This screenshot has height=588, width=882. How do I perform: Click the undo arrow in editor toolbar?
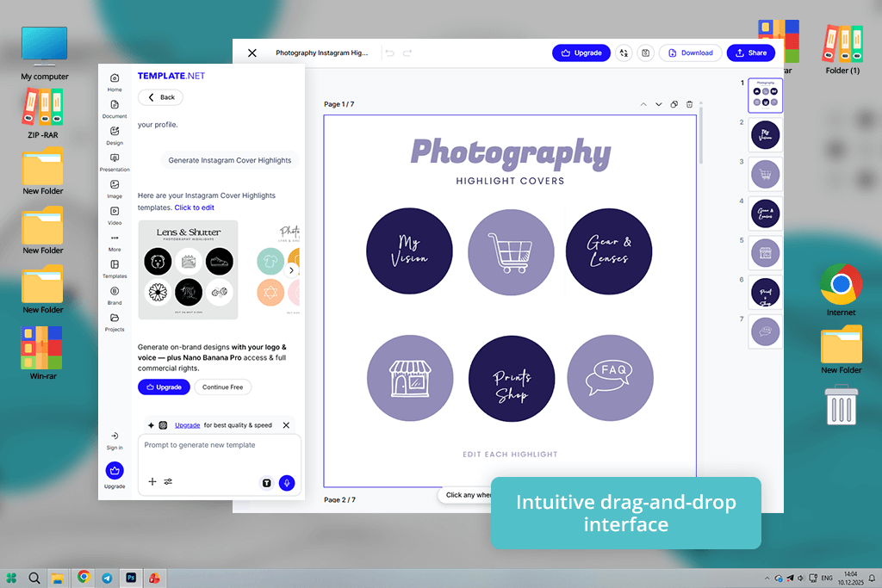click(x=390, y=53)
